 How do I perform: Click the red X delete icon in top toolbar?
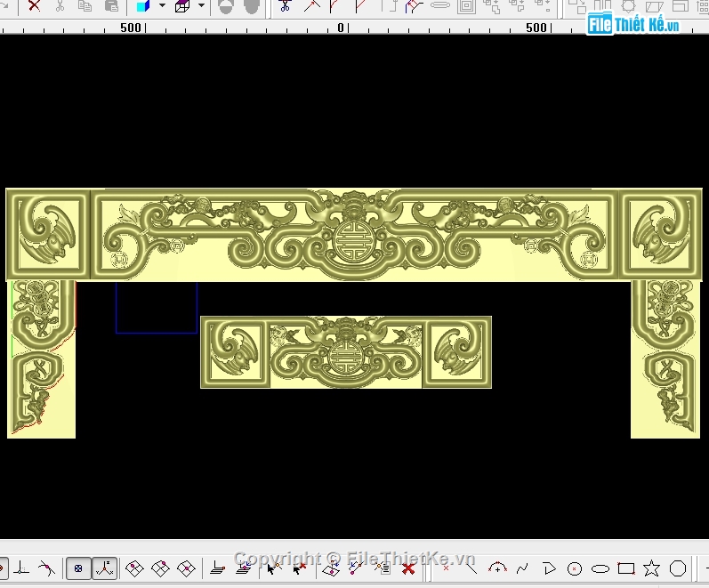click(x=34, y=5)
